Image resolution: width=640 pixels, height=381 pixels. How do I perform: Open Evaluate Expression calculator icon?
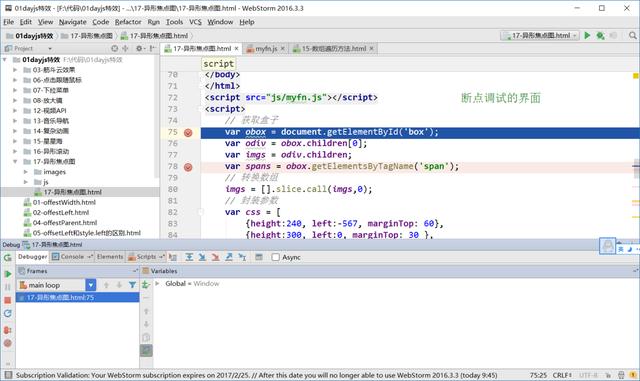point(259,257)
